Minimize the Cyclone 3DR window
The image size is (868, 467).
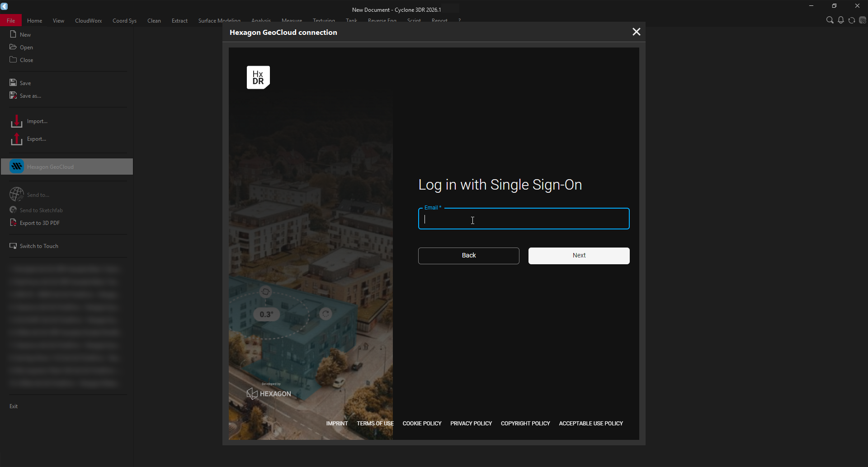tap(811, 6)
